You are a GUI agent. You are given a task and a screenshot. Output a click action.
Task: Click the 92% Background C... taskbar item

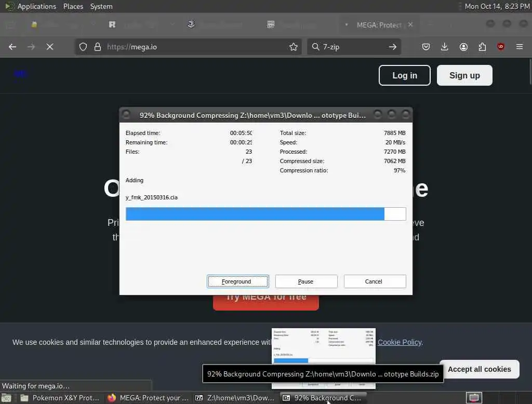(323, 398)
